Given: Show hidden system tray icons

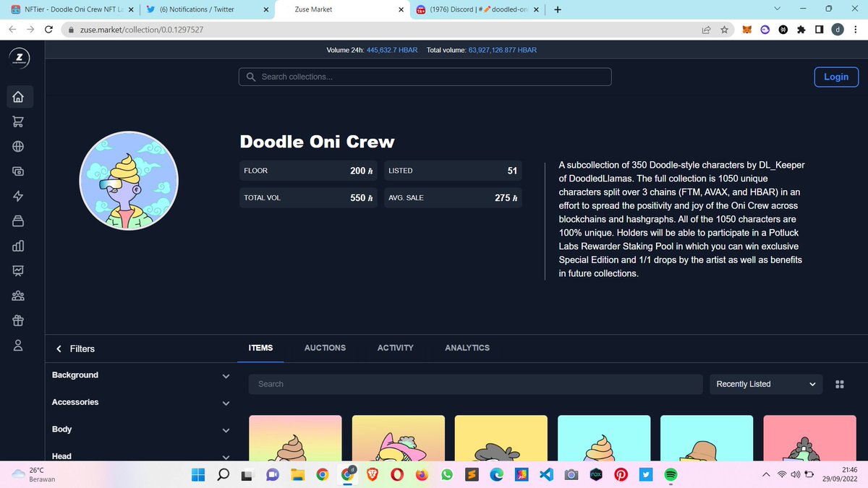Looking at the screenshot, I should coord(766,475).
